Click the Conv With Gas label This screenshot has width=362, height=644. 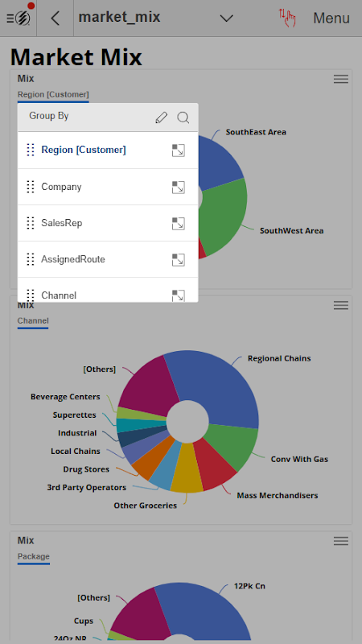(299, 459)
